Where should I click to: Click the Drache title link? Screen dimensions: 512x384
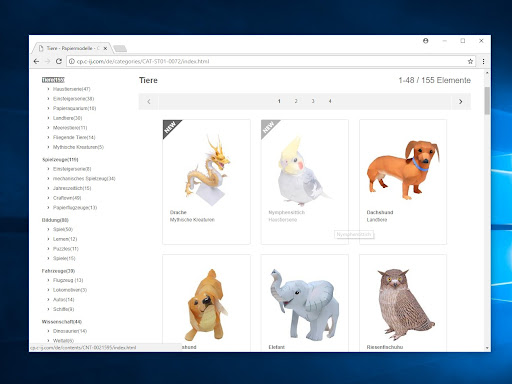[178, 212]
